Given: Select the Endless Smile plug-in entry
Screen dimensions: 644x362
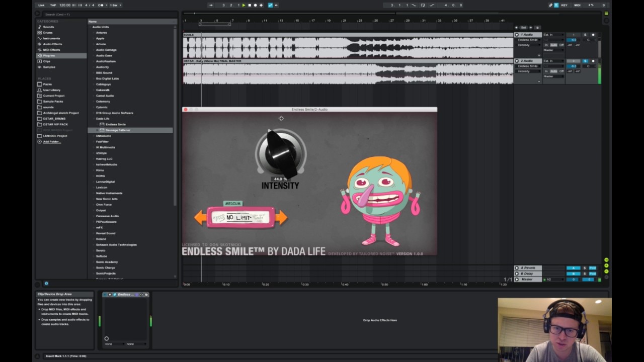Looking at the screenshot, I should [x=115, y=124].
